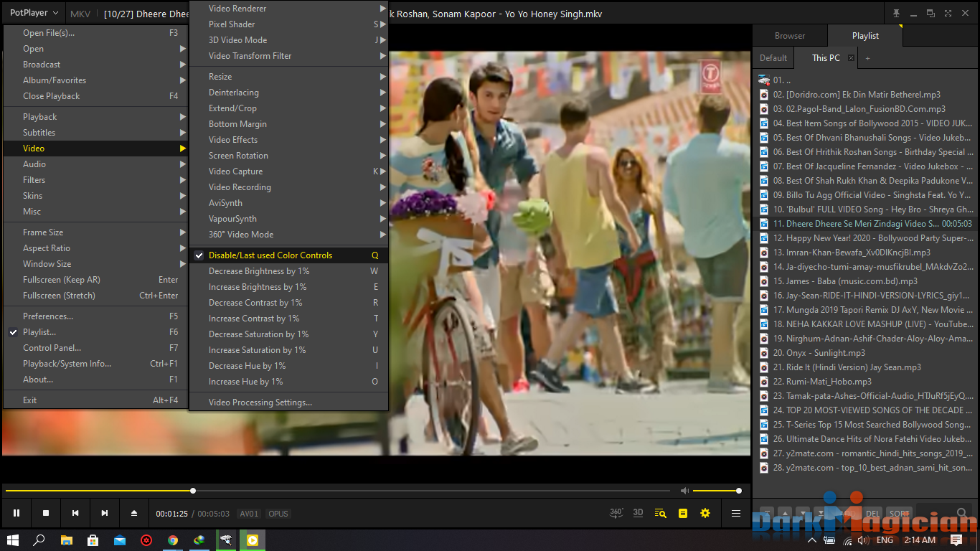The image size is (980, 551).
Task: Open the hamburger menu in control bar
Action: click(x=735, y=513)
